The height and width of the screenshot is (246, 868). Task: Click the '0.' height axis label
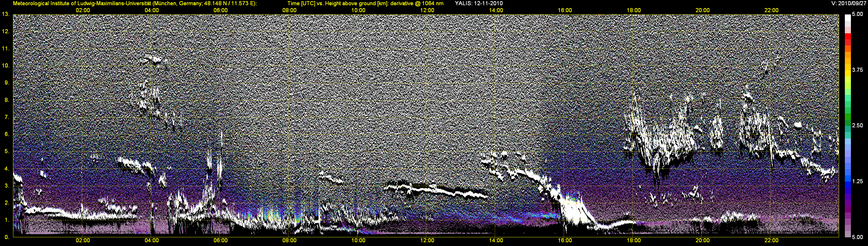7,237
